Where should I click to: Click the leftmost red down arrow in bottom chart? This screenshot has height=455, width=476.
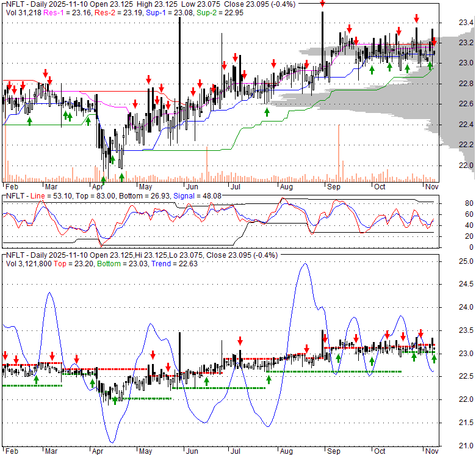[x=5, y=355]
